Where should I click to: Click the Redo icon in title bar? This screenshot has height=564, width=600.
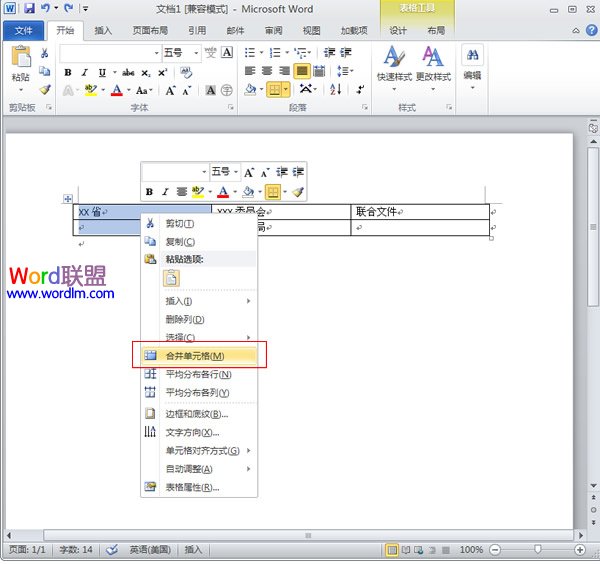[x=69, y=8]
